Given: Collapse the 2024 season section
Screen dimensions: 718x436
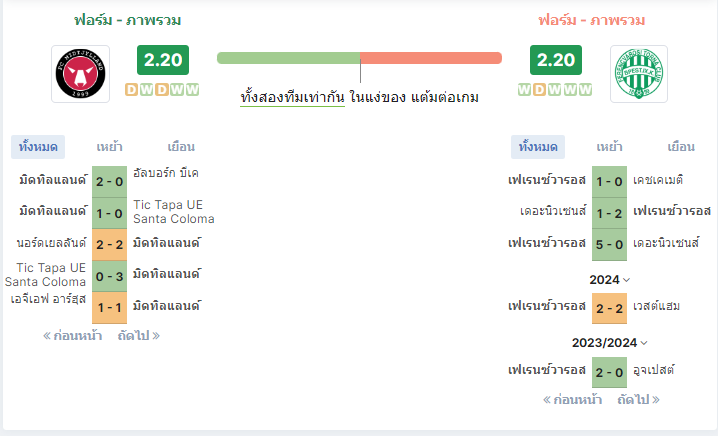Looking at the screenshot, I should click(609, 280).
